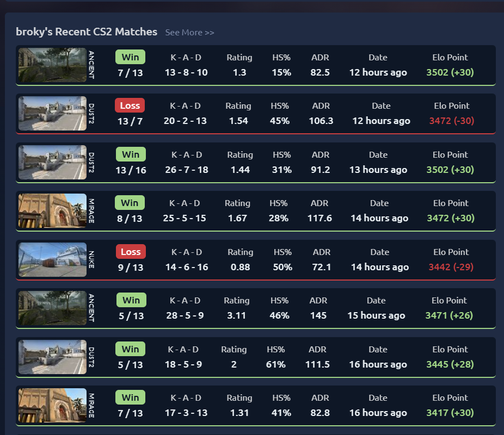Select Elo value 3471 (+26)

tap(449, 315)
